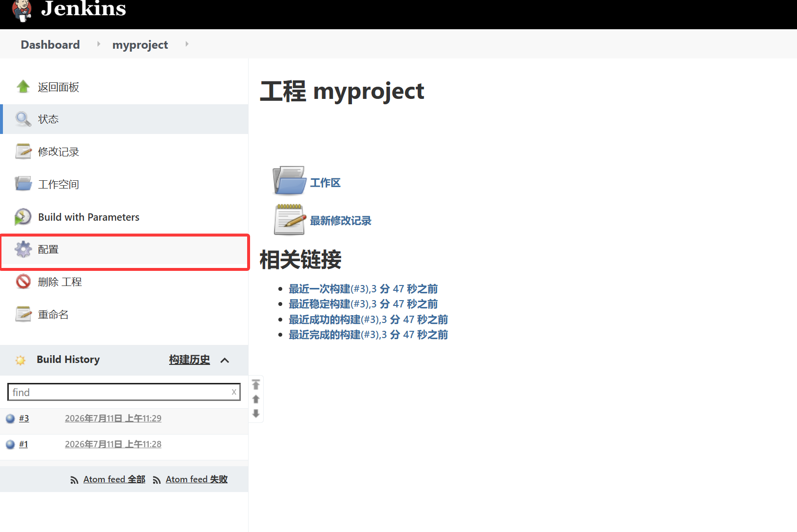Open Atom feed 全部 link
The image size is (797, 532).
(x=114, y=479)
